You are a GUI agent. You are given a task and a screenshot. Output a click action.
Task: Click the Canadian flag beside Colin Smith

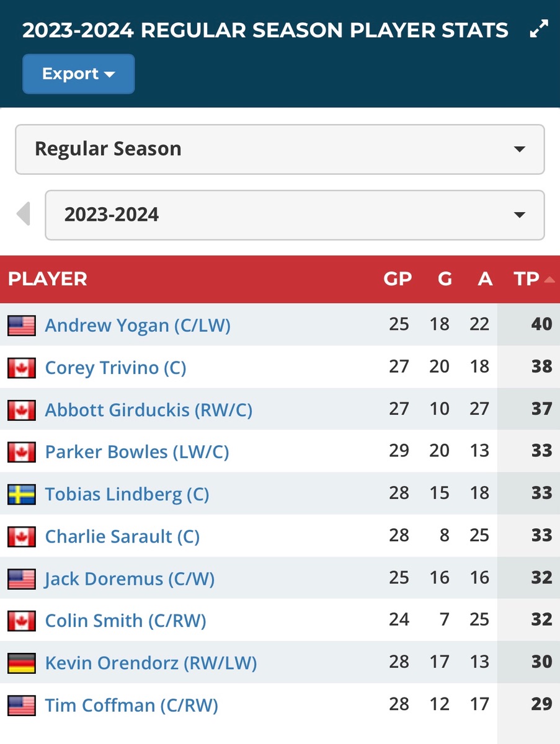click(21, 621)
